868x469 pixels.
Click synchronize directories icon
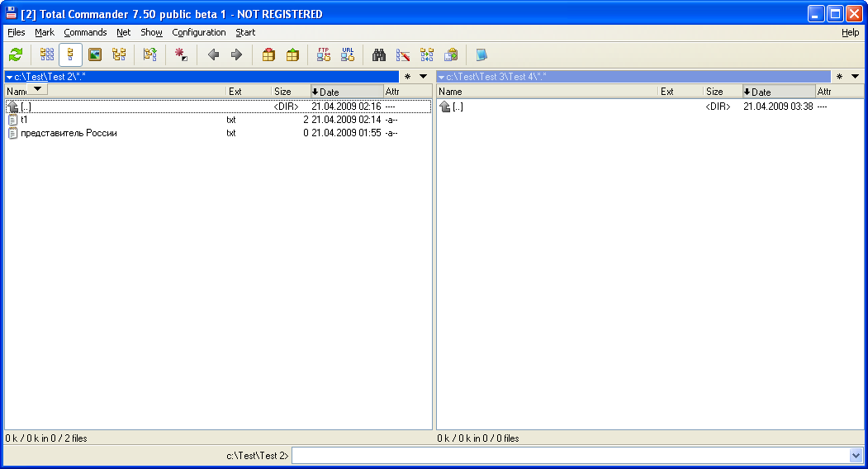pos(427,54)
